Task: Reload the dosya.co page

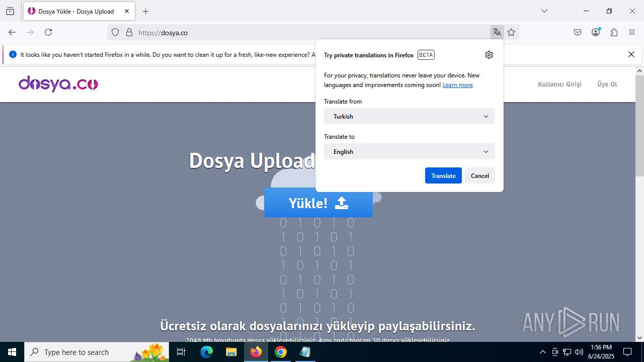Action: [x=48, y=32]
